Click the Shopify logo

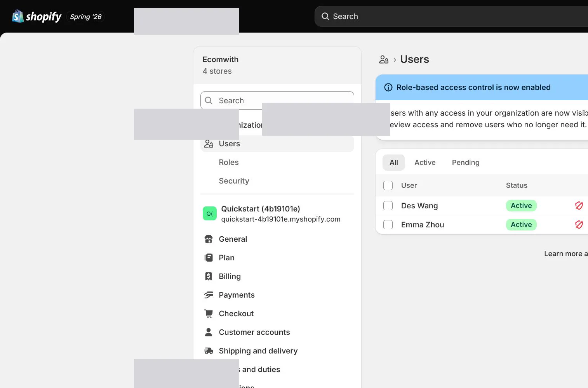coord(37,16)
